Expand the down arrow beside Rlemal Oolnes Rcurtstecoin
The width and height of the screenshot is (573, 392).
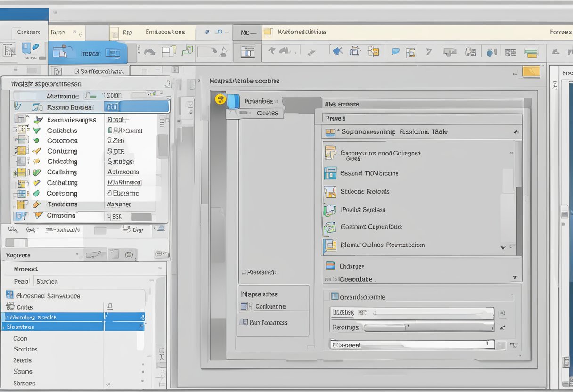pyautogui.click(x=503, y=247)
